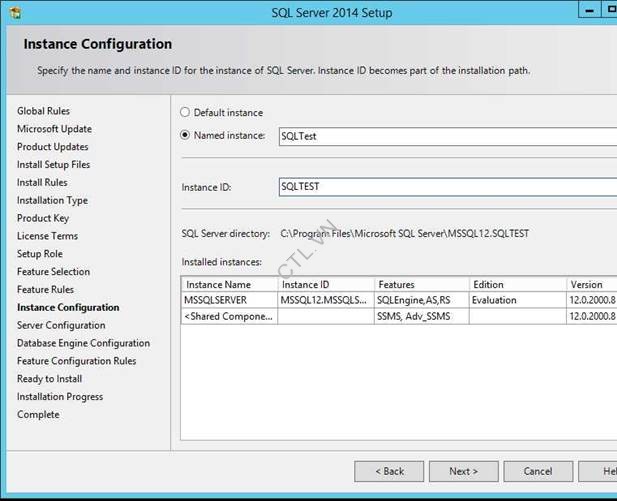Click the Back button
The image size is (617, 501).
coord(389,471)
